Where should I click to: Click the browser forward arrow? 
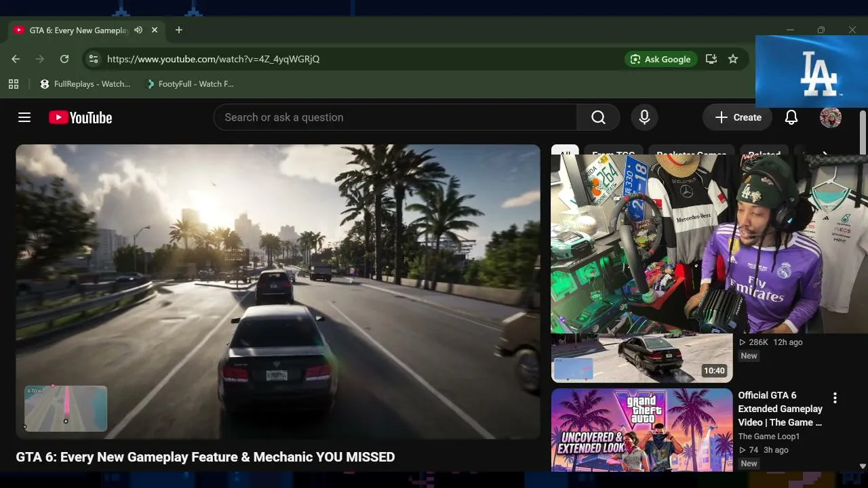(40, 59)
